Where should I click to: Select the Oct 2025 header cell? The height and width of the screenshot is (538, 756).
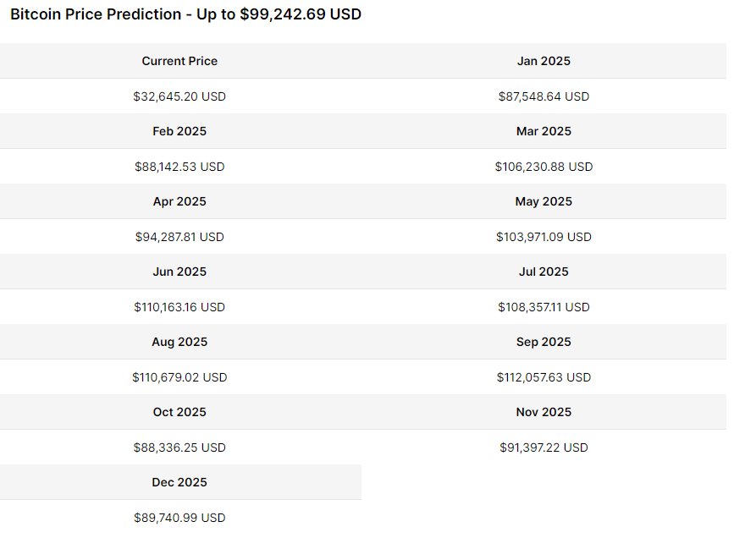(x=179, y=412)
